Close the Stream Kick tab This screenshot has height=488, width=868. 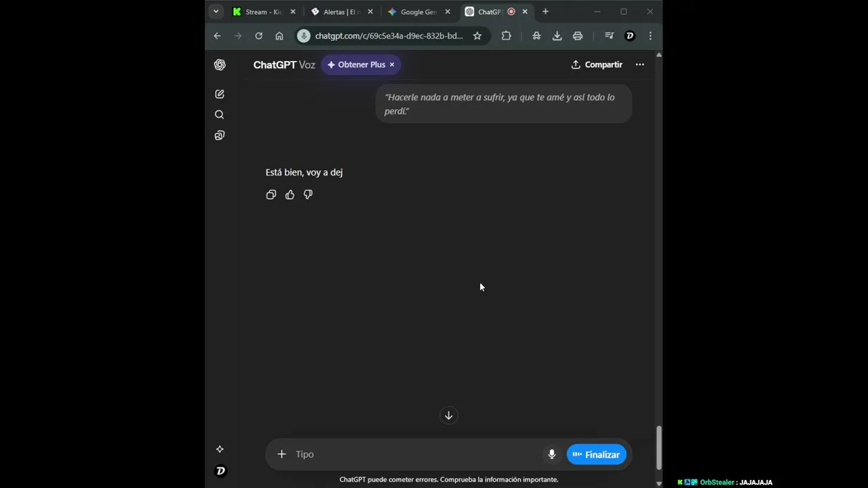(x=293, y=12)
